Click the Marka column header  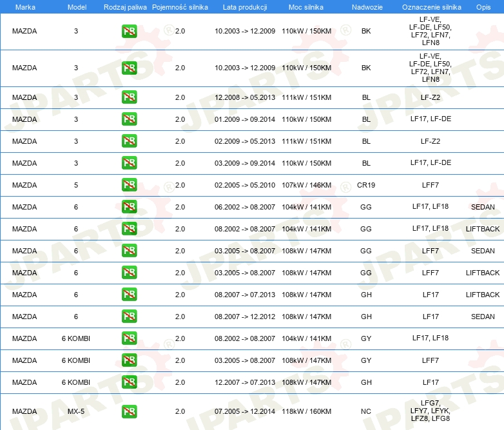(24, 6)
